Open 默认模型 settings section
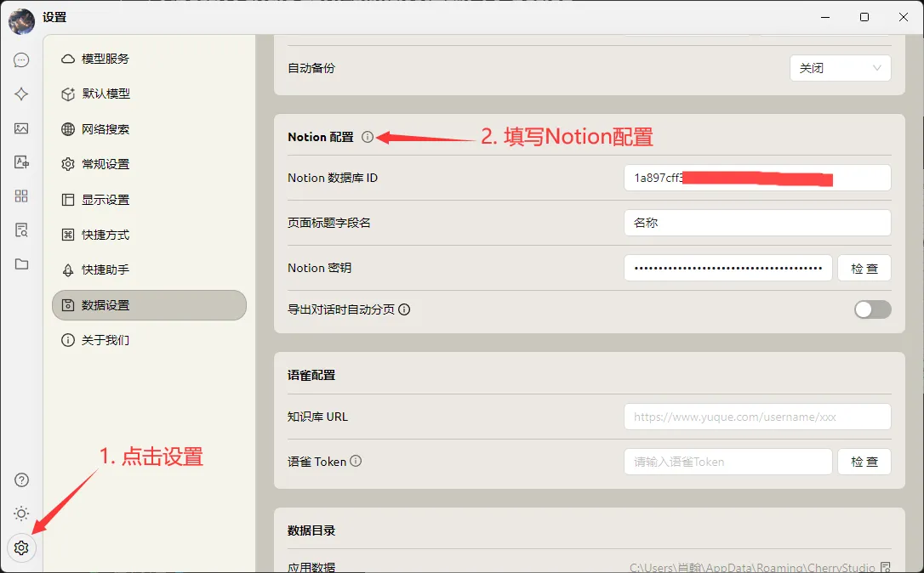Viewport: 924px width, 573px height. [149, 94]
